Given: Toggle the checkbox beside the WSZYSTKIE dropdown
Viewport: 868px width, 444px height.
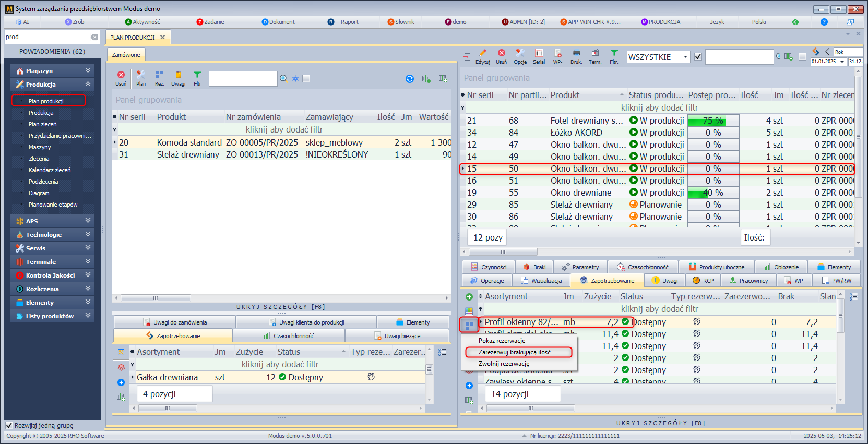Looking at the screenshot, I should point(698,57).
